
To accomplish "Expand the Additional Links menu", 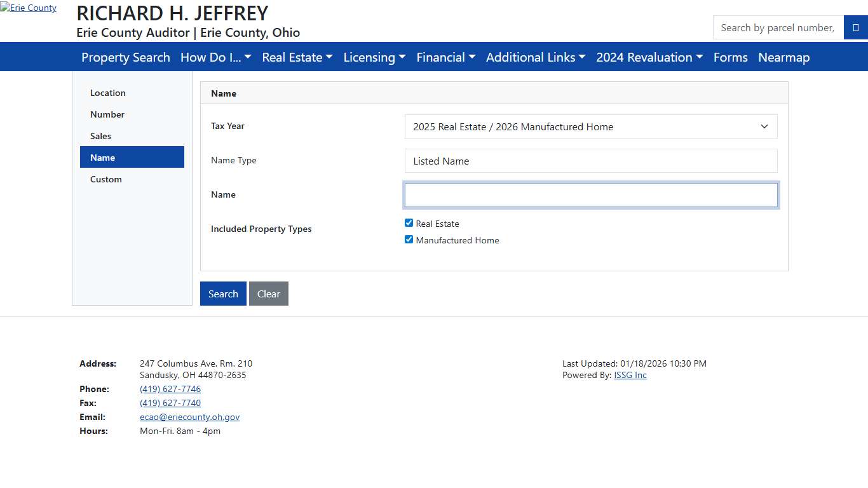I will [x=536, y=57].
